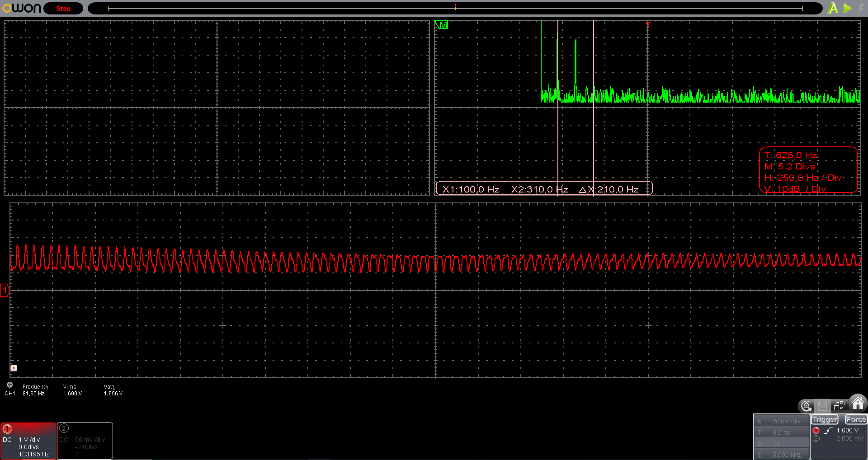Click the single-trigger lightning icon

click(861, 8)
